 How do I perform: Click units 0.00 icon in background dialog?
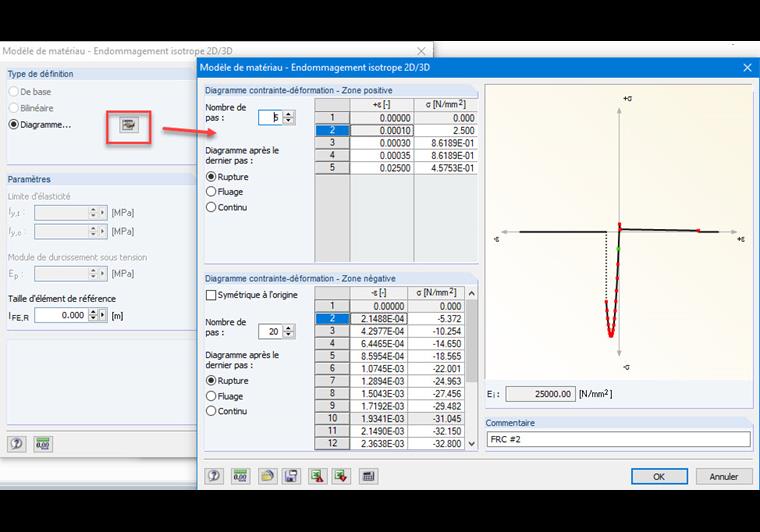[43, 444]
